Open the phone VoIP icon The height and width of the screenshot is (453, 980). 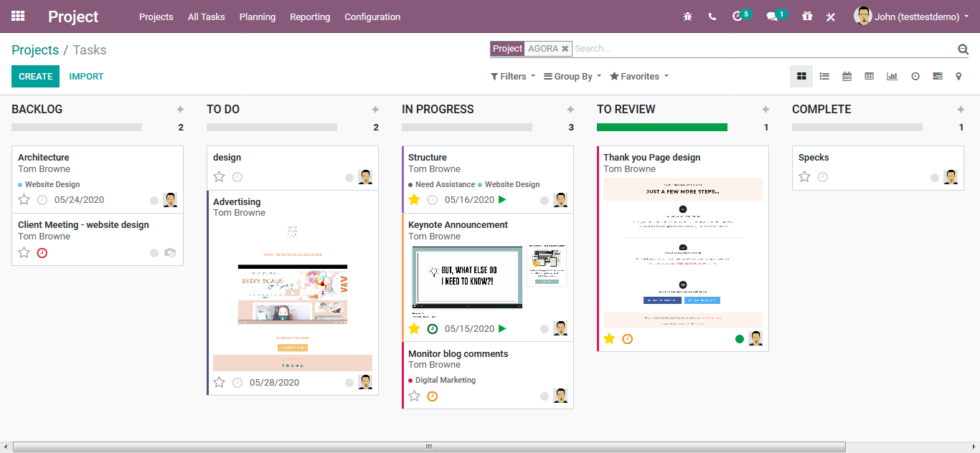(712, 16)
